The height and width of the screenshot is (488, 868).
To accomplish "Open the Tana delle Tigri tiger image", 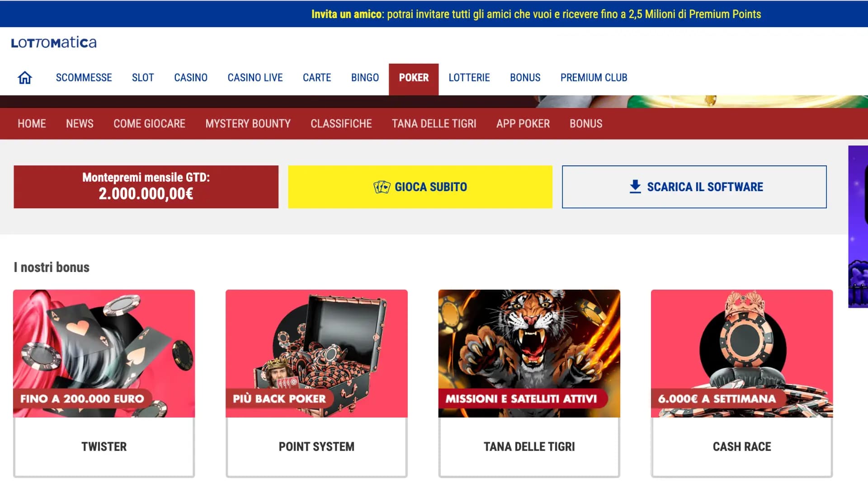I will coord(529,353).
